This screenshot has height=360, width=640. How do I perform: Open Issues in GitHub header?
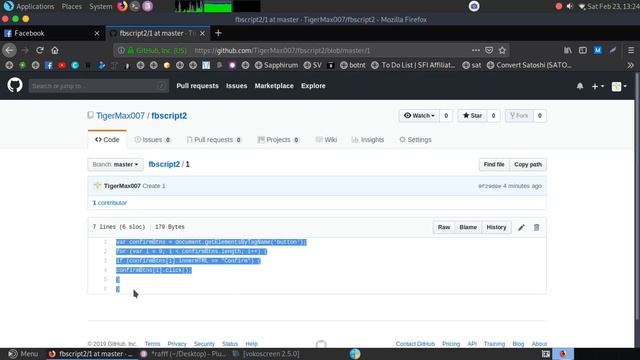[236, 86]
